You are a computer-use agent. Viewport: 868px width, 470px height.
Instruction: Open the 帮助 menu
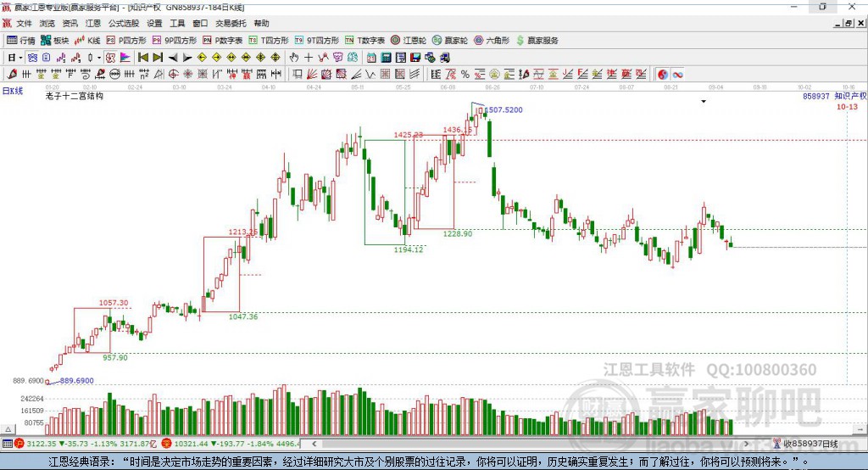(261, 23)
